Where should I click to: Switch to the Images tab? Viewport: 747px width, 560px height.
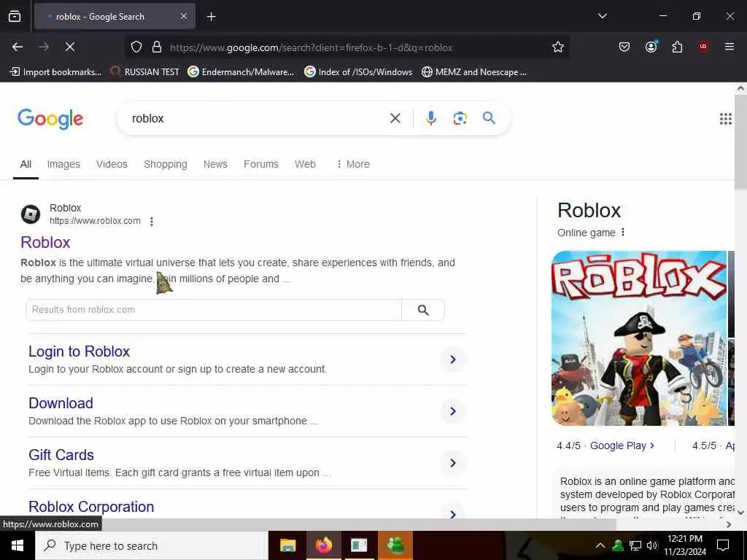[63, 164]
